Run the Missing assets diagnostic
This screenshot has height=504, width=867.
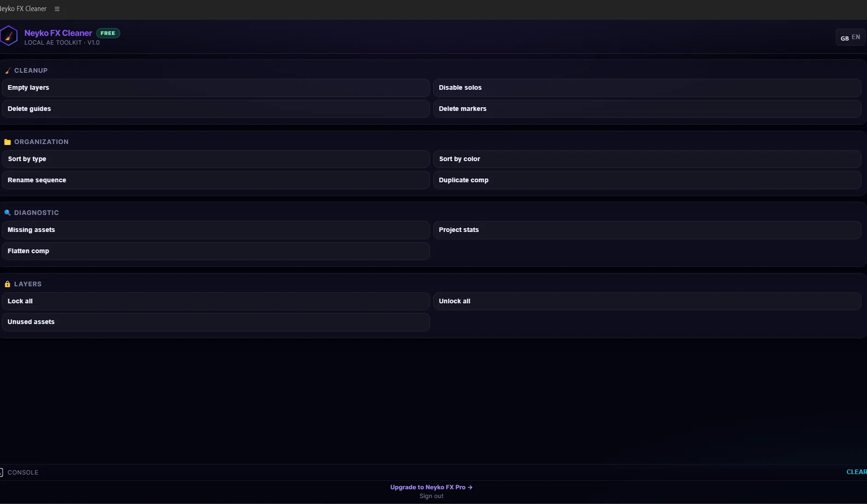216,230
